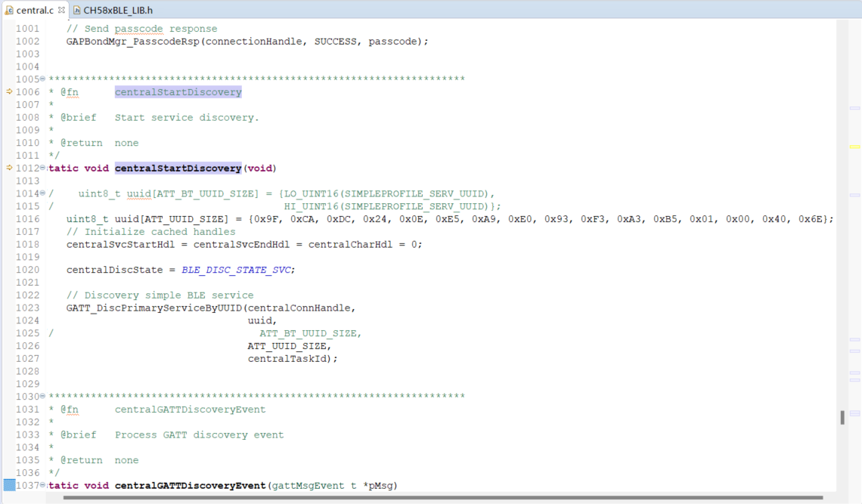Click GATT_DiscPrimaryServiceByUUID function call
The image size is (862, 504).
pyautogui.click(x=153, y=308)
